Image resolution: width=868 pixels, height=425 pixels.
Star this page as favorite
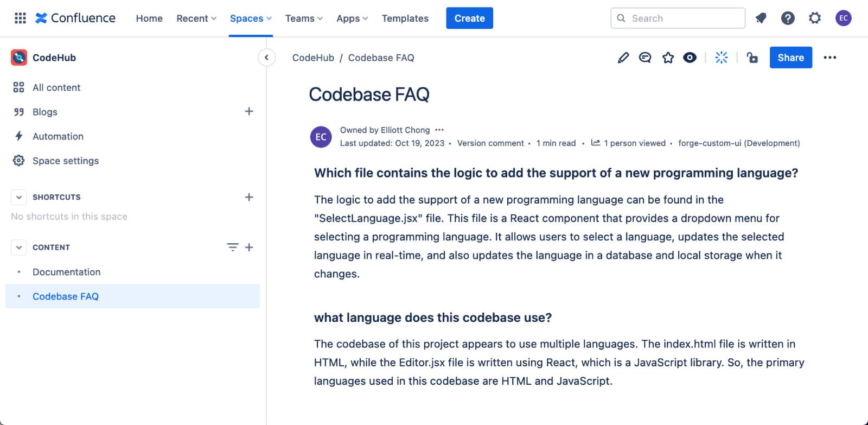click(x=668, y=58)
